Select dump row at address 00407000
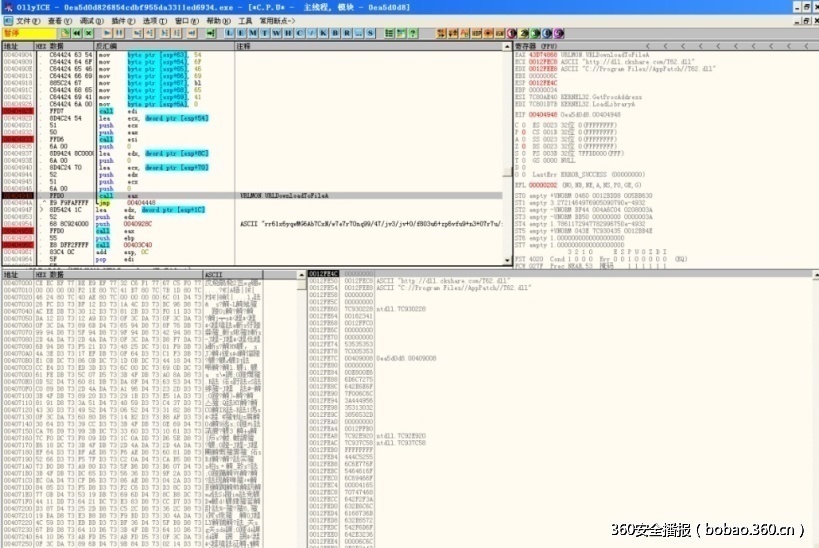The width and height of the screenshot is (819, 548). coord(132,283)
